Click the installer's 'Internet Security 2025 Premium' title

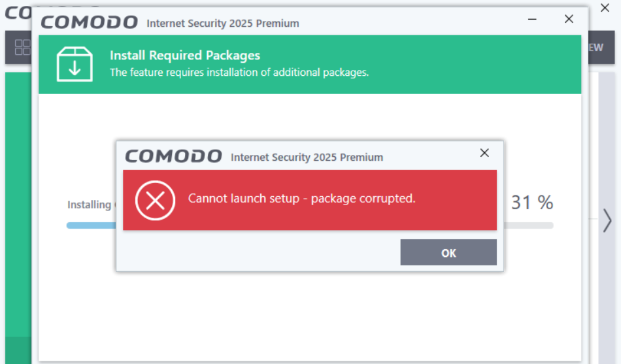[223, 24]
